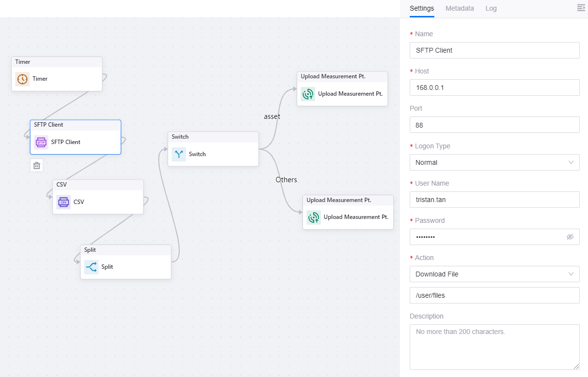Click the Description text area
Image resolution: width=588 pixels, height=377 pixels.
pyautogui.click(x=494, y=347)
